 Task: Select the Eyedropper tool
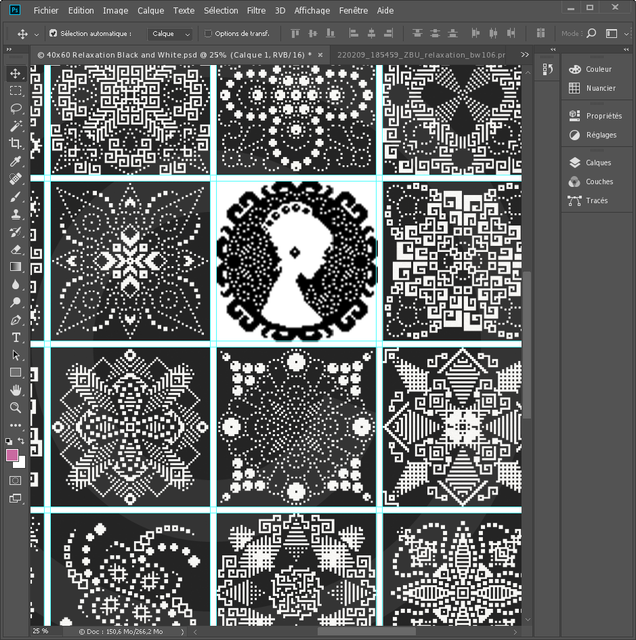click(x=15, y=161)
